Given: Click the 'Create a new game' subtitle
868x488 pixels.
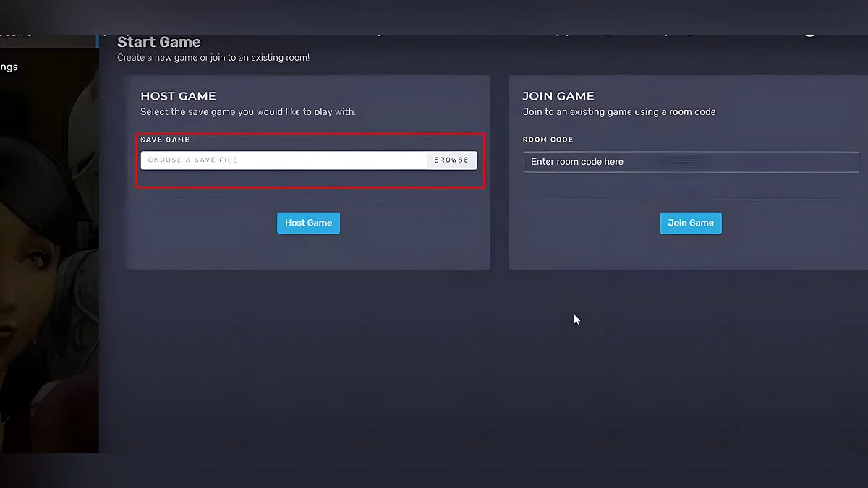Looking at the screenshot, I should point(213,57).
